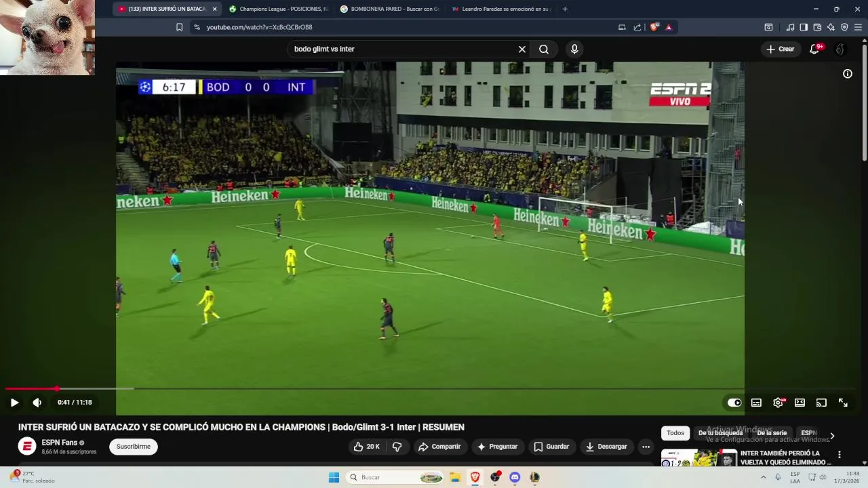Play the video with the play button
This screenshot has width=868, height=488.
(x=14, y=403)
